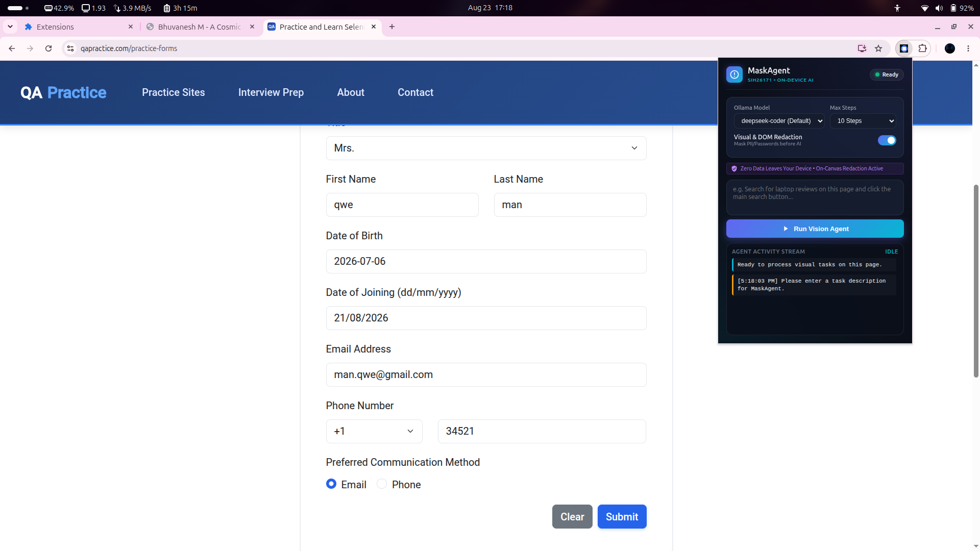Click the CPU usage 42.9% indicator
Screen dimensions: 980x551
click(59, 8)
